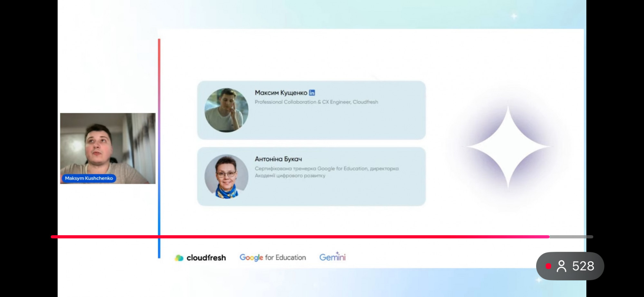The width and height of the screenshot is (644, 297).
Task: Select the Maksym Kushchenko webcam feed
Action: pyautogui.click(x=108, y=148)
